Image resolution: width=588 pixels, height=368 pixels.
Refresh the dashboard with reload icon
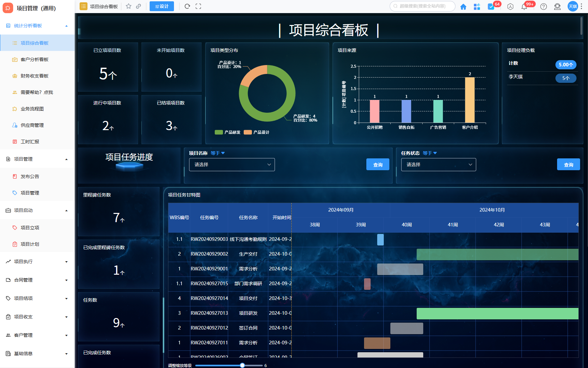(x=187, y=6)
